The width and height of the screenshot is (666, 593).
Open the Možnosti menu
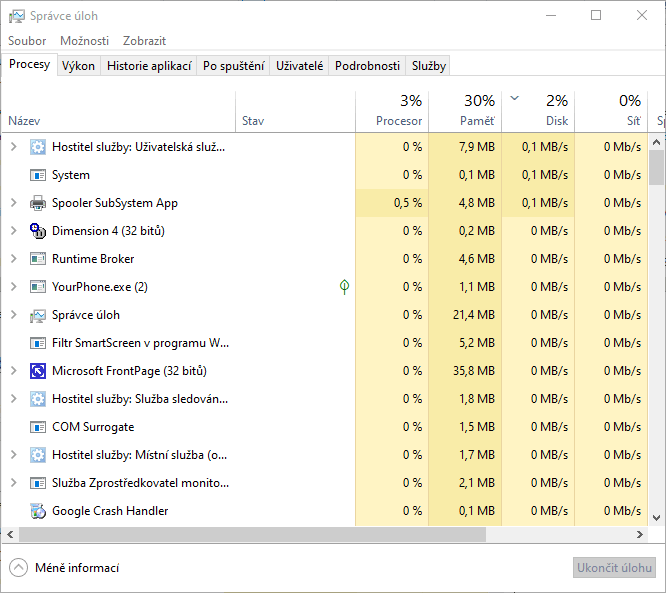point(84,41)
